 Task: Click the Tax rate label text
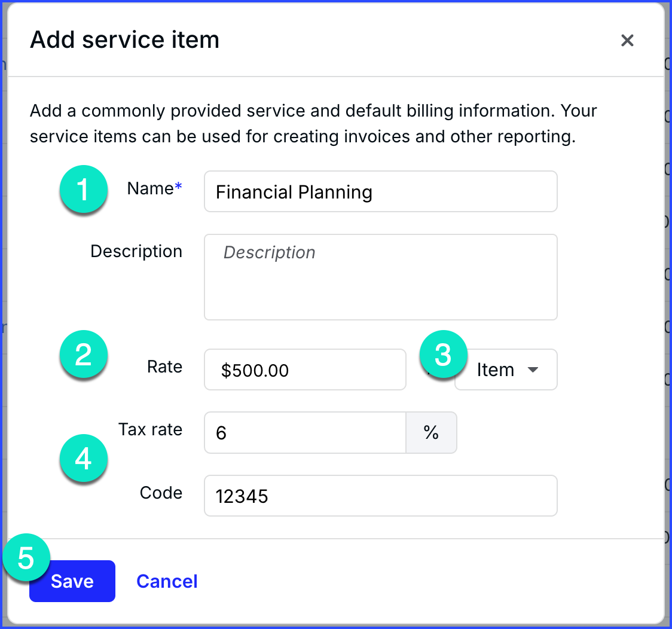tap(150, 430)
